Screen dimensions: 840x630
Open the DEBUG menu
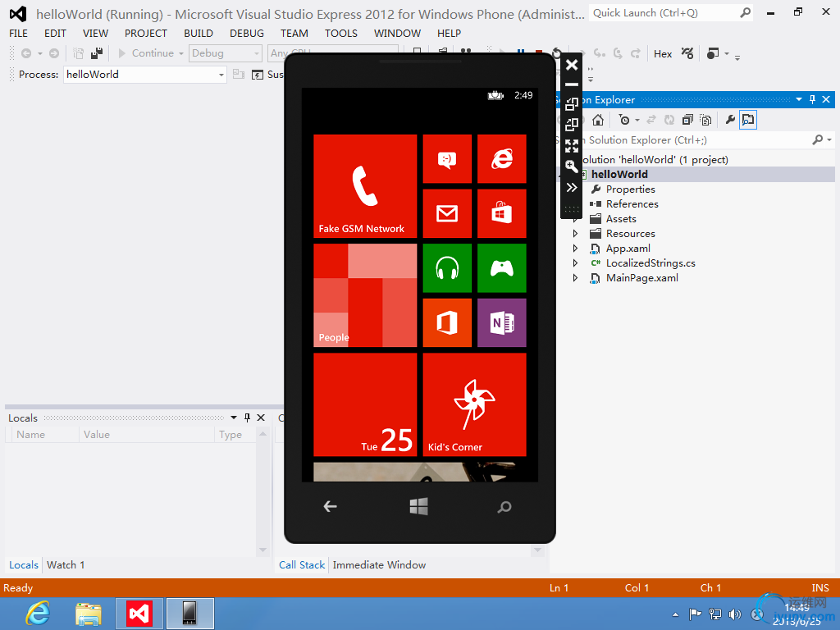tap(246, 34)
